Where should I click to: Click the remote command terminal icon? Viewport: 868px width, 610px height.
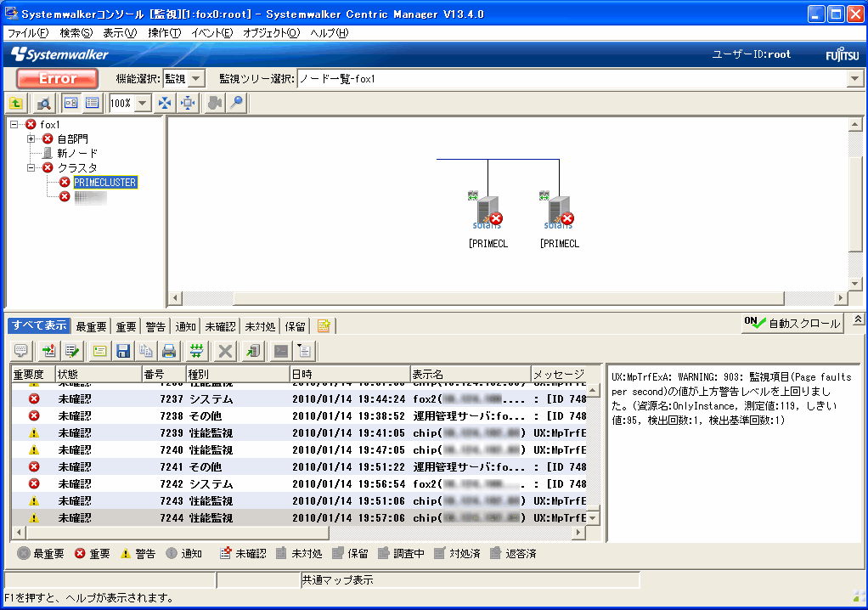pos(281,351)
